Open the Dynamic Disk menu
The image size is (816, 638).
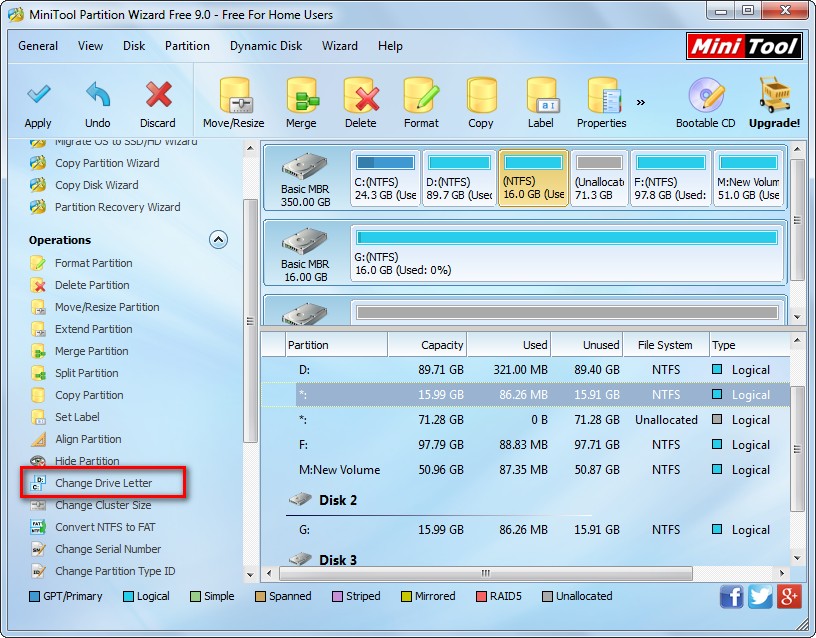(266, 46)
